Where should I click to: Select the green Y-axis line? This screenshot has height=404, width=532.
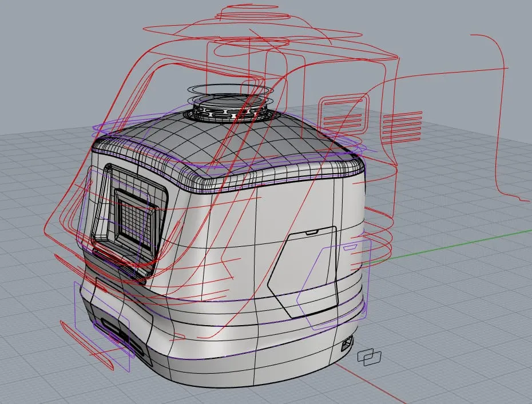pos(448,246)
